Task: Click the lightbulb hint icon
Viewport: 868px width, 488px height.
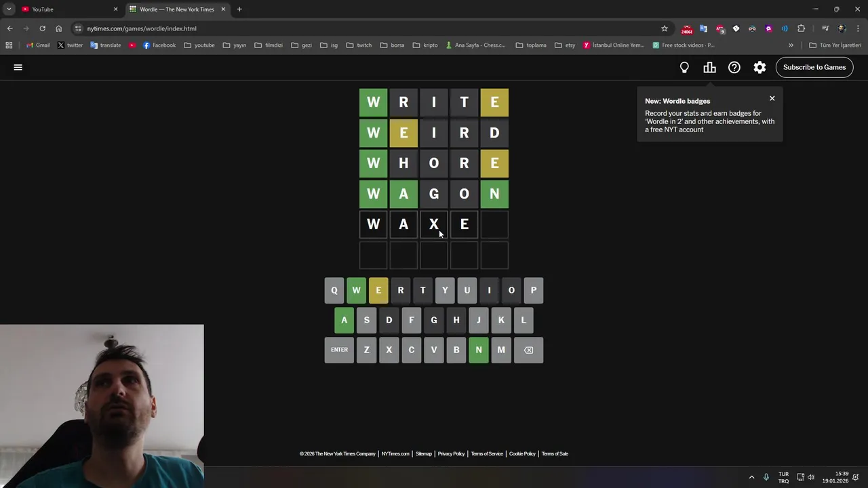Action: pos(684,67)
